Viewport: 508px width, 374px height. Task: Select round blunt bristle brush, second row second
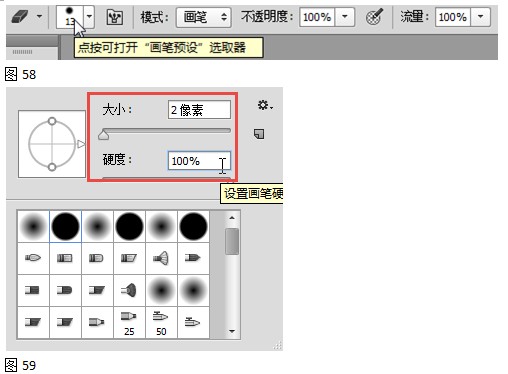pos(65,258)
